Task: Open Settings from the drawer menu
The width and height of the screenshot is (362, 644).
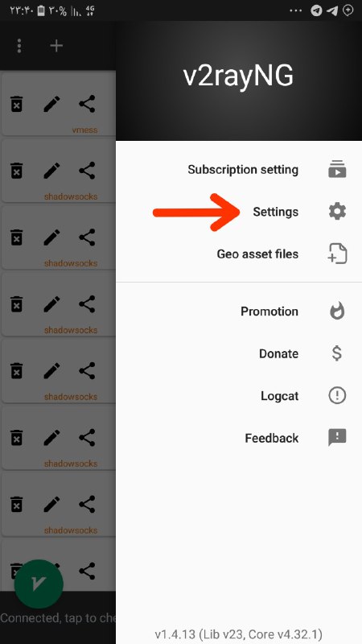Action: (x=238, y=212)
